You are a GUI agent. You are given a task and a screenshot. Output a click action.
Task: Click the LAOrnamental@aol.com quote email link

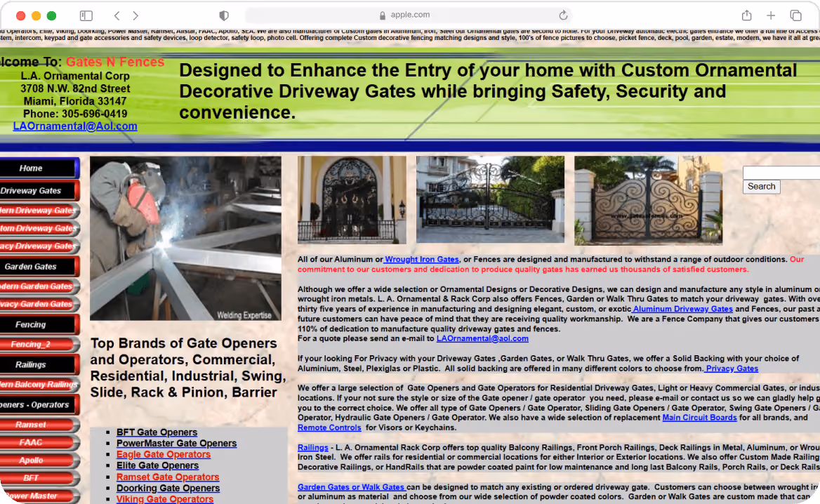(482, 339)
